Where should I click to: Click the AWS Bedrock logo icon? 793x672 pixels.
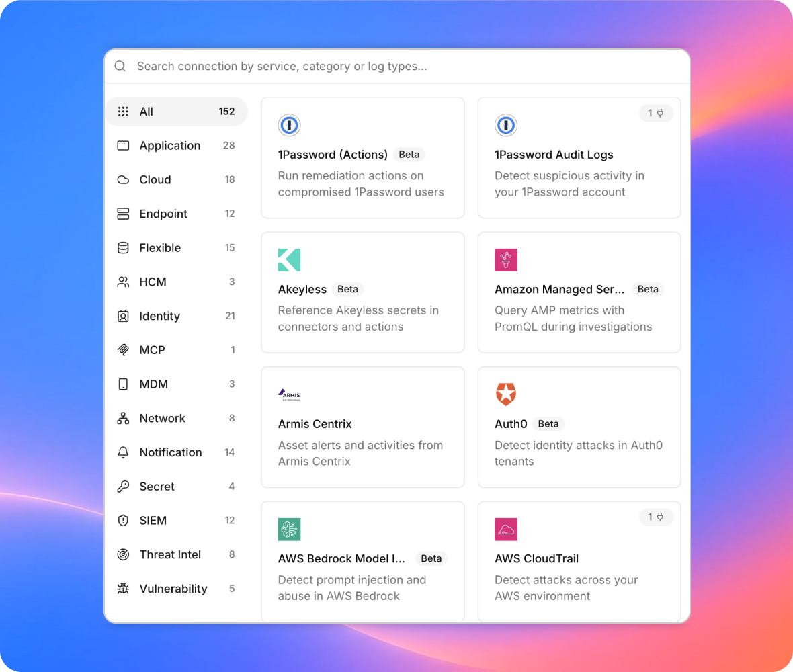coord(289,530)
